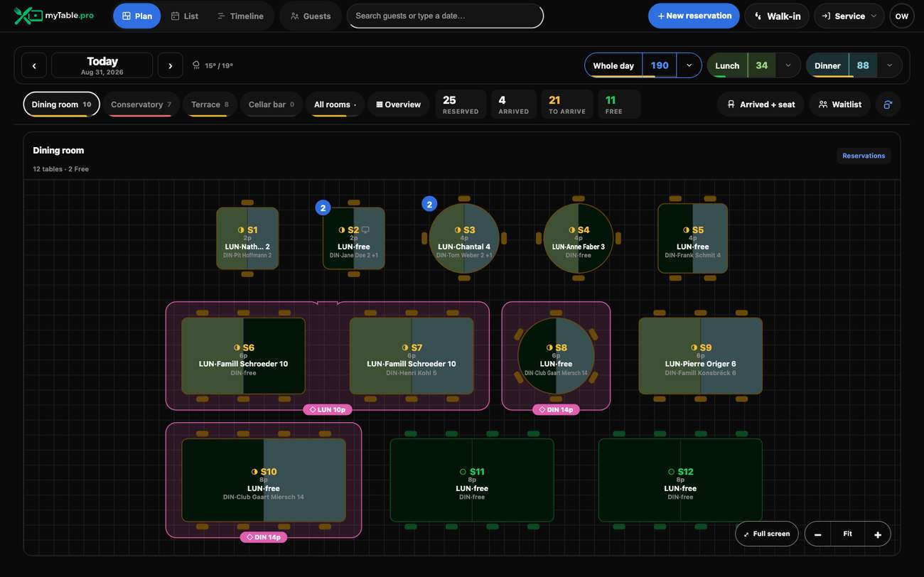
Task: Click blue badge 2 on table S3
Action: [429, 204]
